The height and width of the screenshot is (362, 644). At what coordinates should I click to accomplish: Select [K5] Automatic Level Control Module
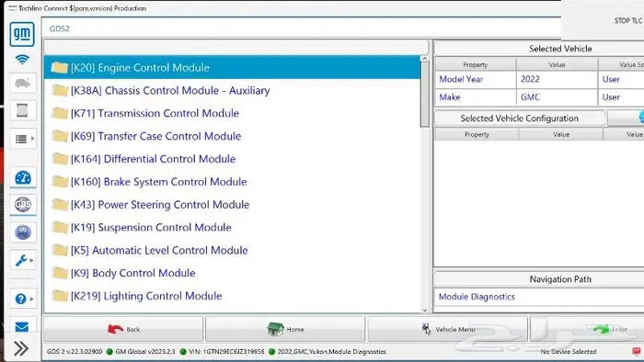pyautogui.click(x=232, y=250)
